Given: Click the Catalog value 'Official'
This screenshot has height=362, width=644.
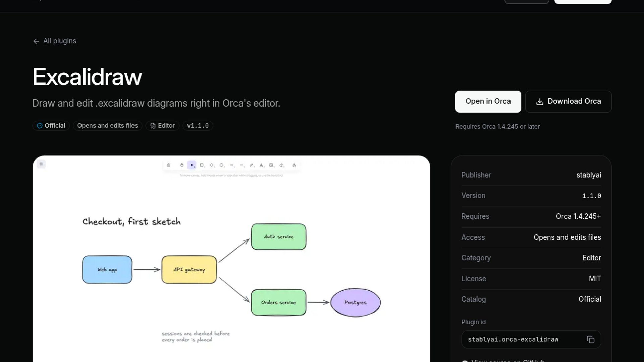Looking at the screenshot, I should pos(590,299).
